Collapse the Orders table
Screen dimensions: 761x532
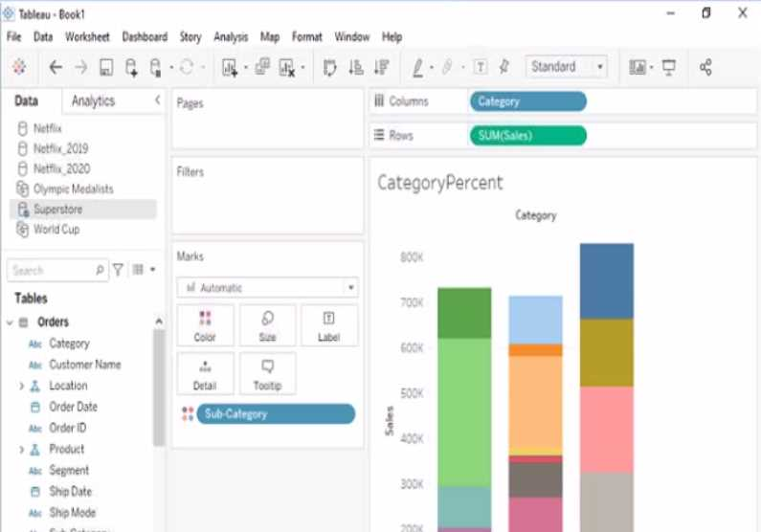tap(10, 322)
